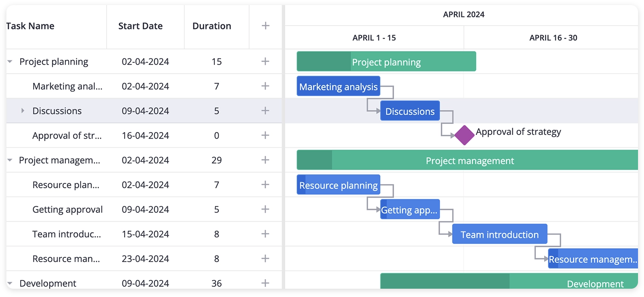The image size is (644, 297).
Task: Click the duration value 0
Action: [217, 135]
